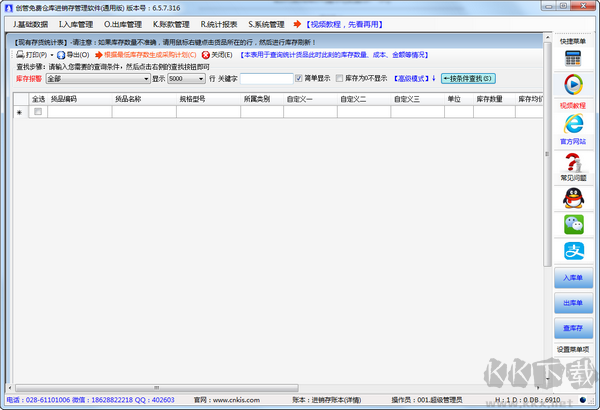
Task: Click the 常见问题 question mark icon
Action: [x=572, y=161]
